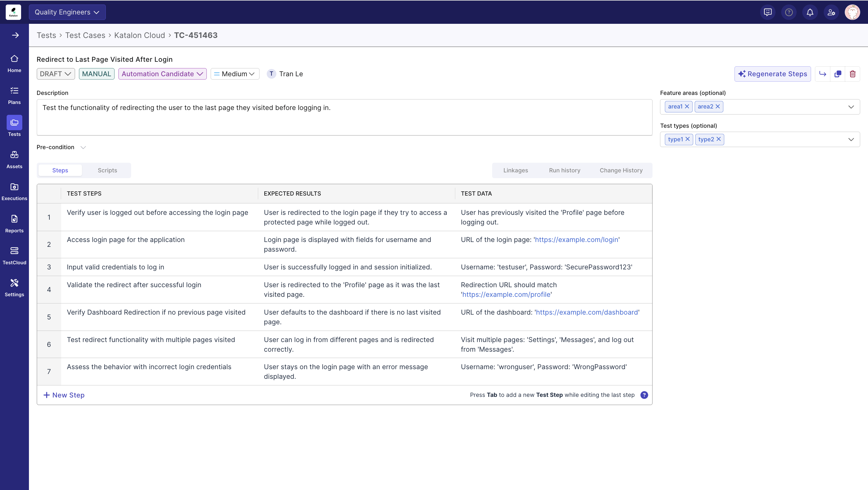The image size is (868, 490).
Task: Open the profile avatar menu
Action: pyautogui.click(x=853, y=12)
